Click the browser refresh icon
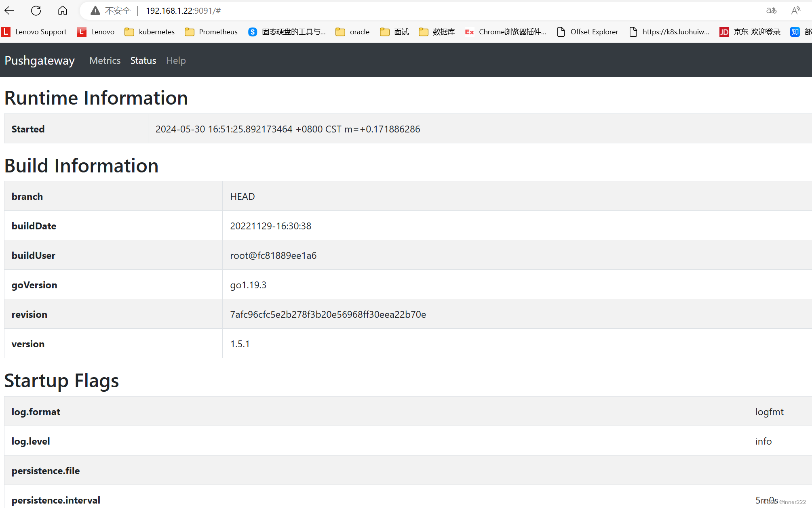Image resolution: width=812 pixels, height=508 pixels. click(x=36, y=10)
